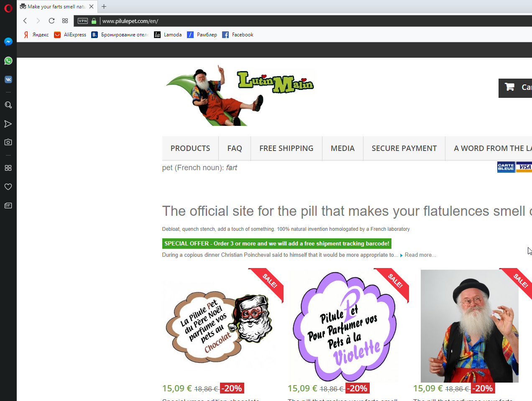Click the page headline about flatulences
This screenshot has height=401, width=532.
(x=347, y=211)
